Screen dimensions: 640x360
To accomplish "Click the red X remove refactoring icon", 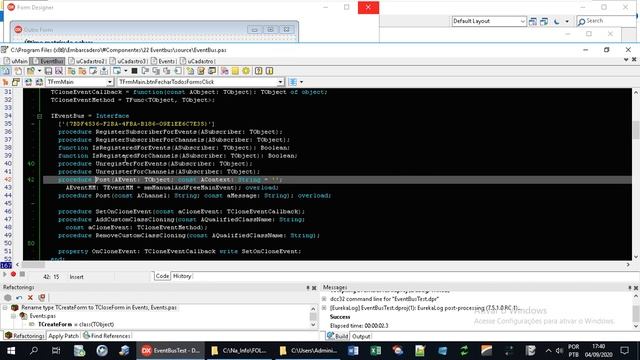I will 30,298.
